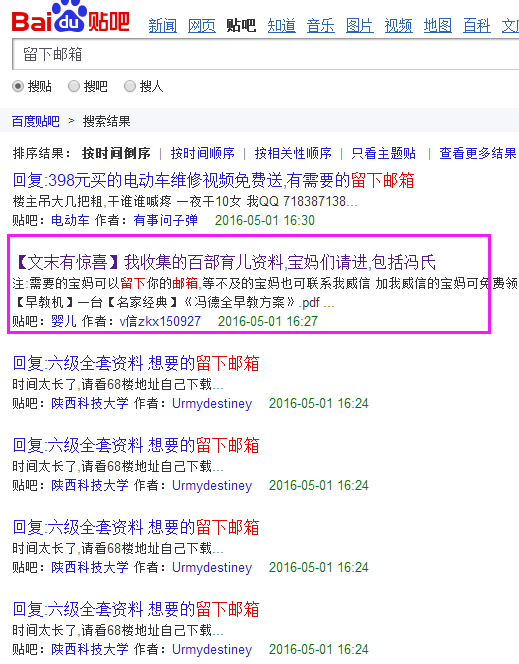Open the 网页 navigation link
This screenshot has width=519, height=664.
pos(202,26)
